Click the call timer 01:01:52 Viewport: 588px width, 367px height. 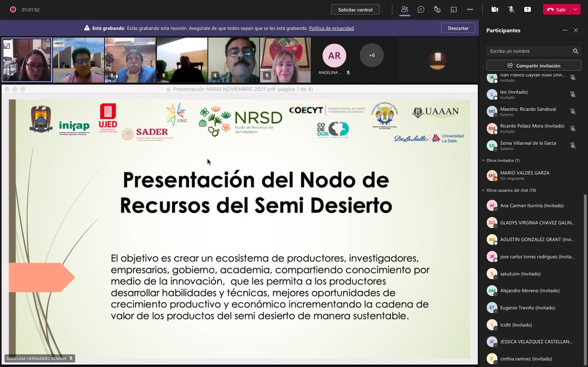tap(31, 9)
